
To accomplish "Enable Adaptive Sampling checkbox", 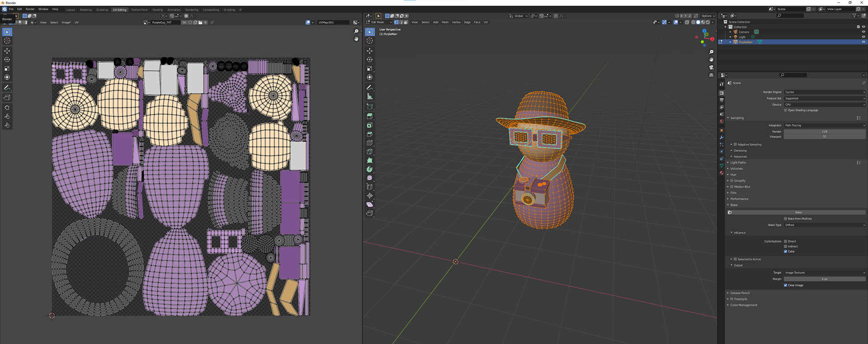I will coord(736,145).
